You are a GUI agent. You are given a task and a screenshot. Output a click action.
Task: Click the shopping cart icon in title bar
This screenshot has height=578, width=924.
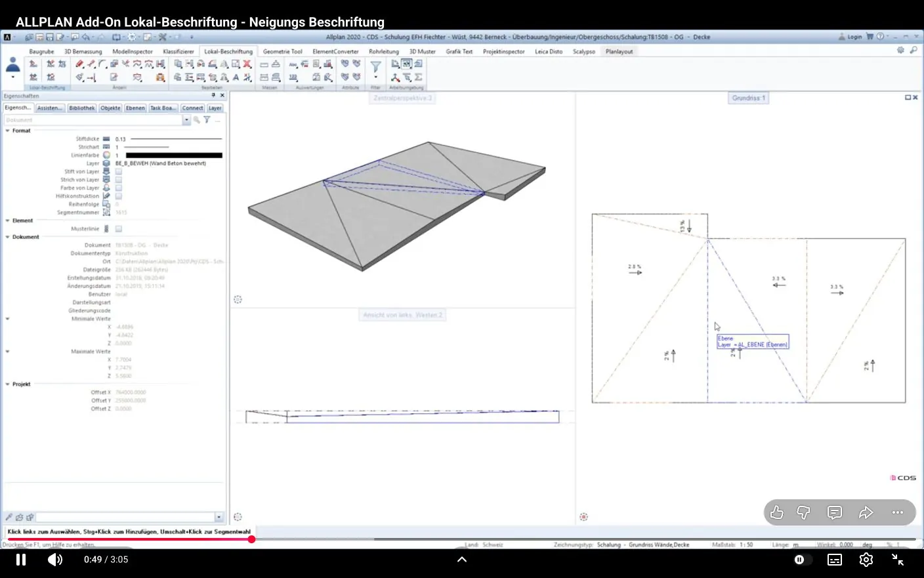870,37
